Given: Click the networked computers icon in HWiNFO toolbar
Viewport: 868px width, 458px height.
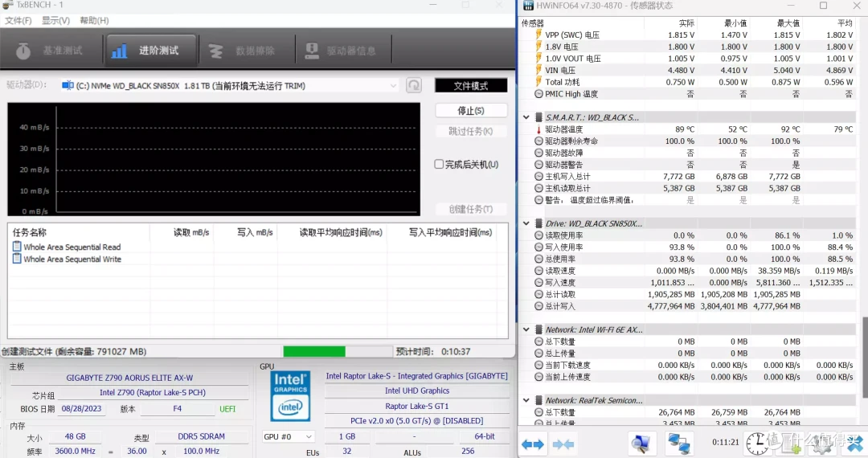Looking at the screenshot, I should pos(678,444).
